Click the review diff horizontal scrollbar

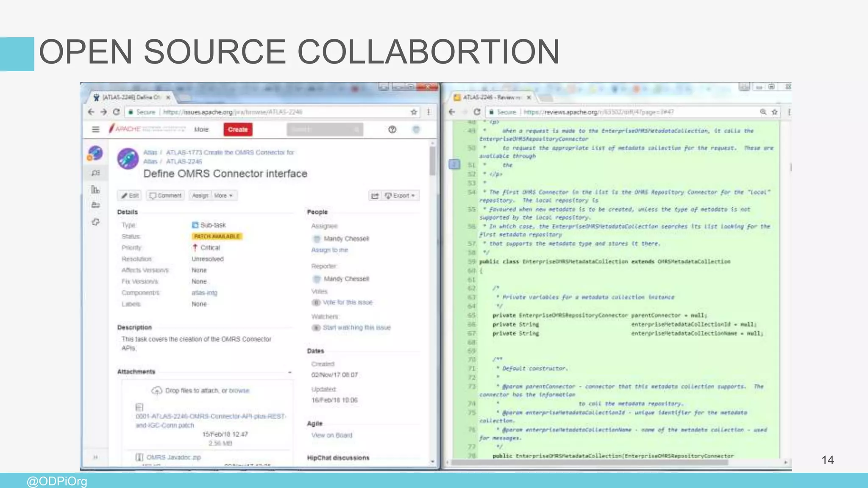(589, 462)
